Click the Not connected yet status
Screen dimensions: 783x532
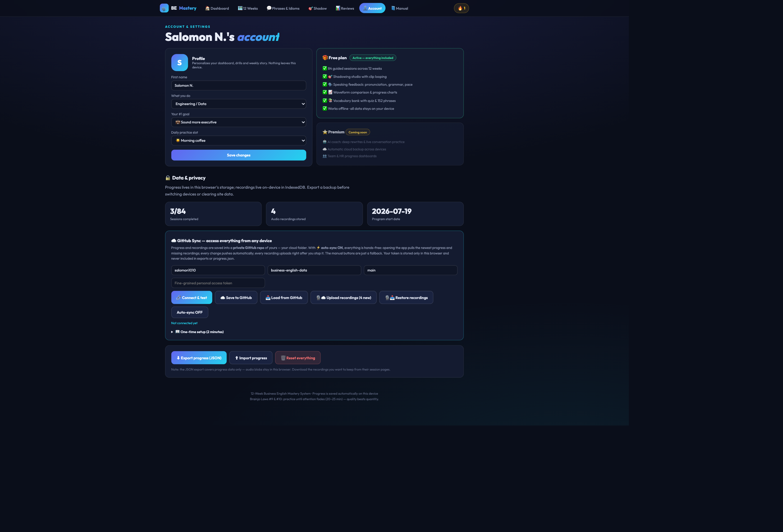point(184,323)
